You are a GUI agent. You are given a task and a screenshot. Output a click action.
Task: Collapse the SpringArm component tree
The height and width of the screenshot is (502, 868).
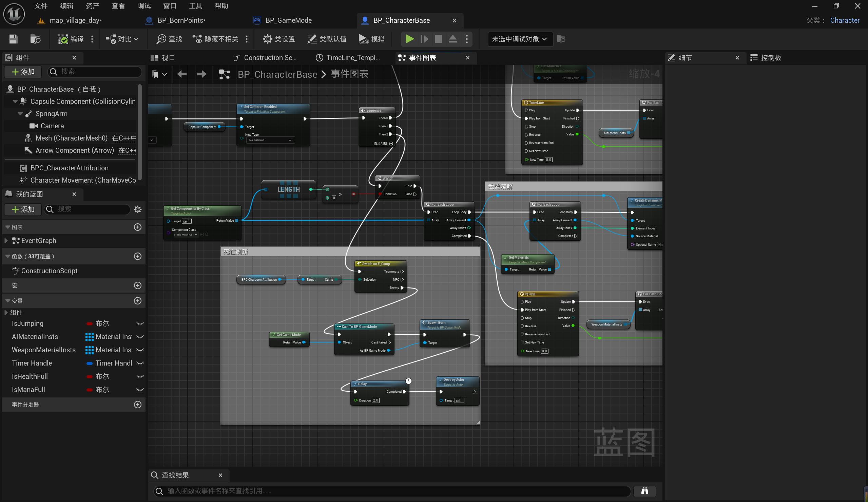click(x=20, y=114)
